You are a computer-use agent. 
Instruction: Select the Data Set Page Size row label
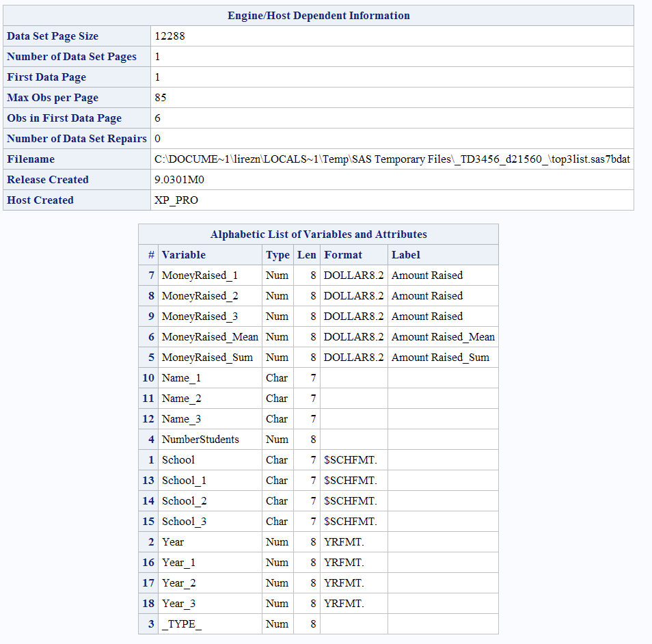point(53,36)
